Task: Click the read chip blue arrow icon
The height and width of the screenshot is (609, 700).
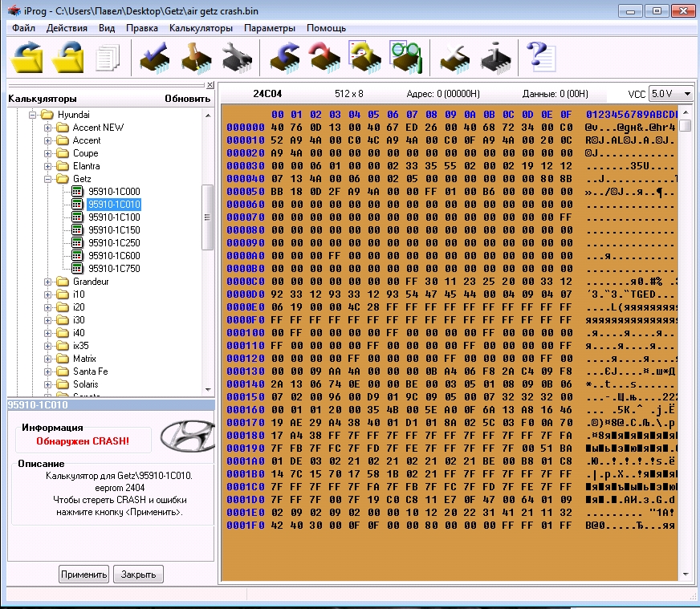Action: click(x=285, y=58)
